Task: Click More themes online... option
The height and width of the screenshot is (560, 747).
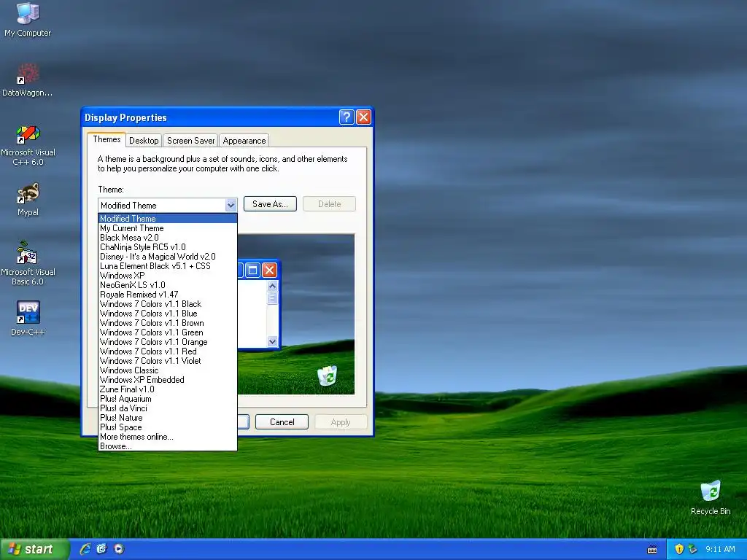Action: (x=168, y=437)
